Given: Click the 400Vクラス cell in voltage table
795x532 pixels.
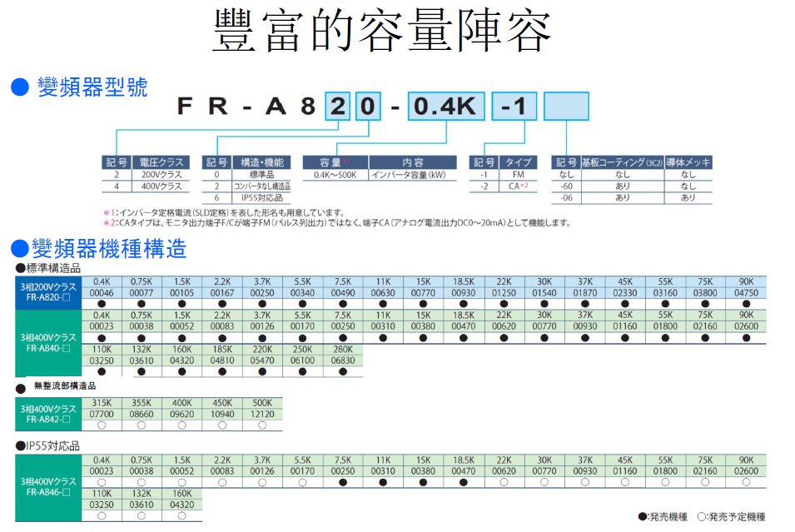Looking at the screenshot, I should click(x=161, y=186).
